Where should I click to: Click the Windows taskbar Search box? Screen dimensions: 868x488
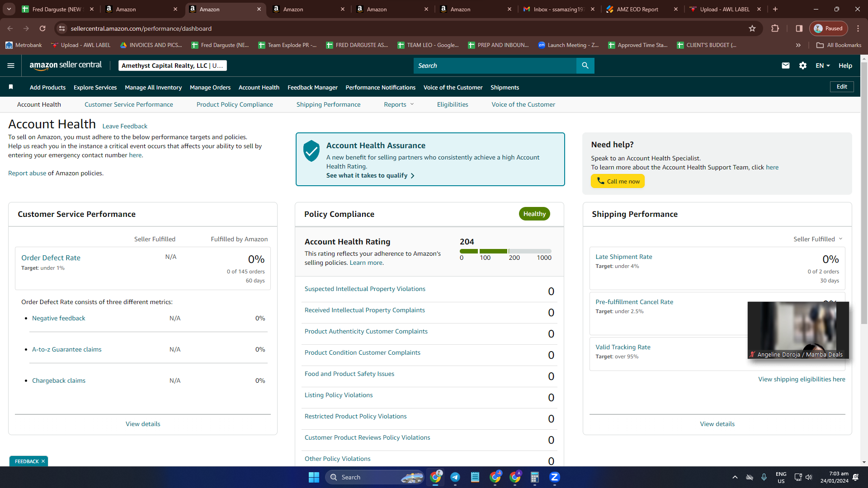[x=375, y=477]
